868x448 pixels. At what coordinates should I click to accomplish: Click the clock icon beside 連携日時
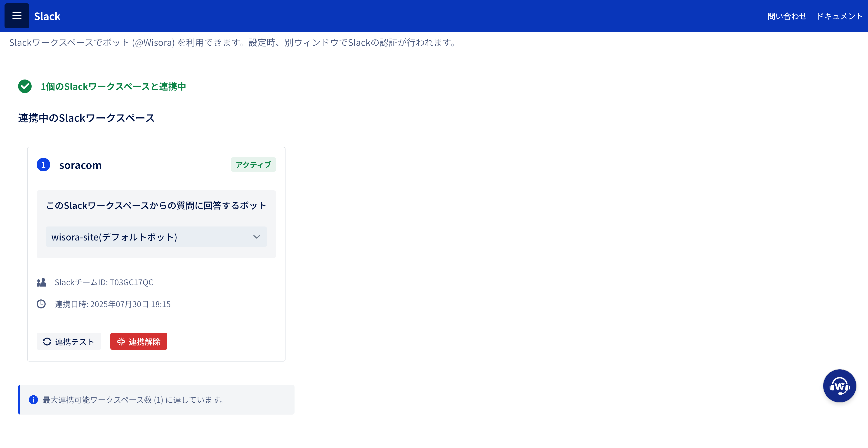tap(41, 304)
